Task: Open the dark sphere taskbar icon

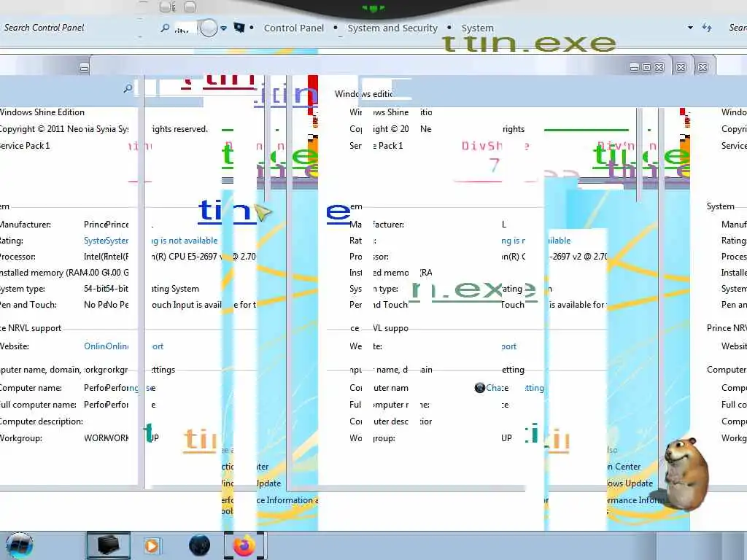Action: coord(199,545)
